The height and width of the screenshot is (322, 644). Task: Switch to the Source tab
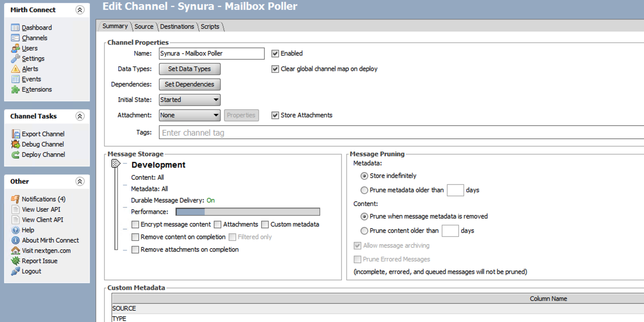(x=144, y=26)
